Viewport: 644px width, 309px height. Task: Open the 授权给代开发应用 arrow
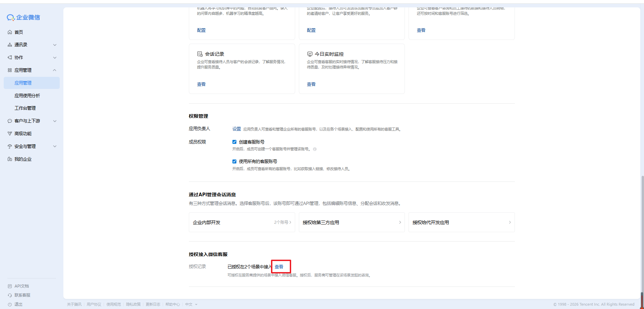pos(510,222)
